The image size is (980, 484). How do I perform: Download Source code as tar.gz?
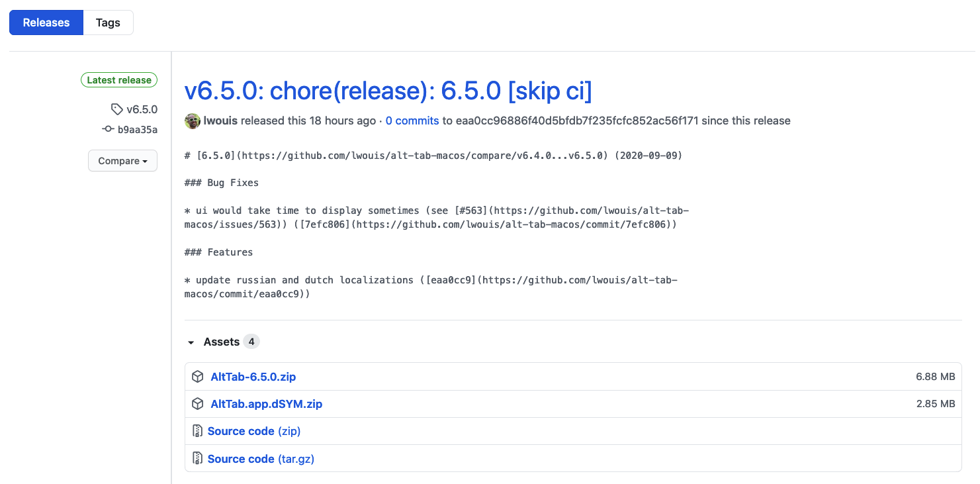tap(261, 458)
